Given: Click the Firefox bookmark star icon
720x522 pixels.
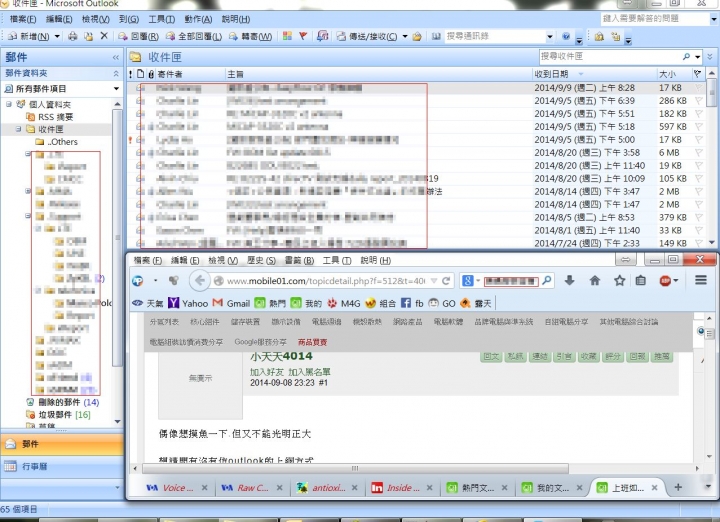Looking at the screenshot, I should coord(619,280).
